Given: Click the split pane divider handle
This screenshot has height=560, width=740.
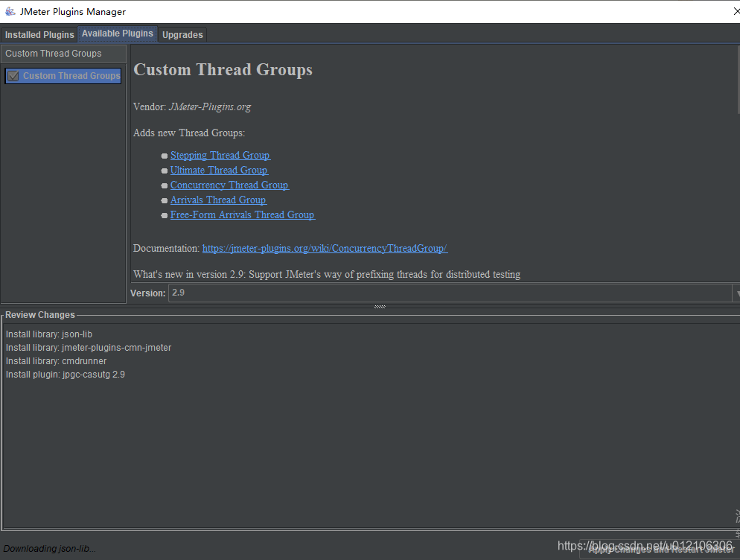Looking at the screenshot, I should [x=380, y=307].
